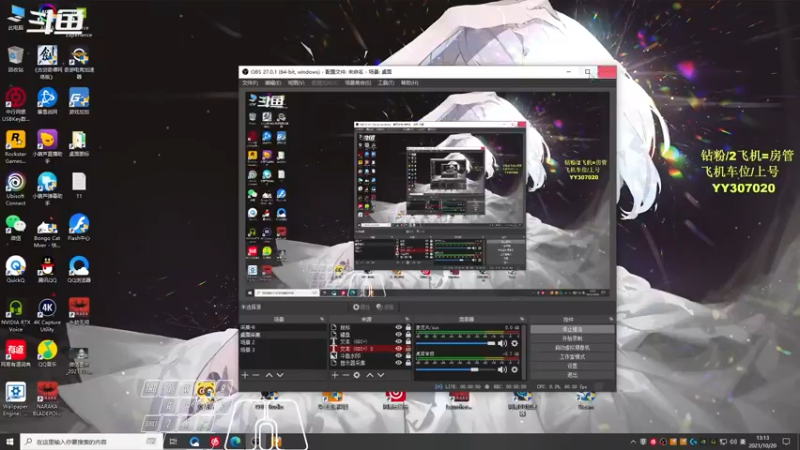Open the 工具(T) menu
The image size is (800, 450).
tap(386, 83)
